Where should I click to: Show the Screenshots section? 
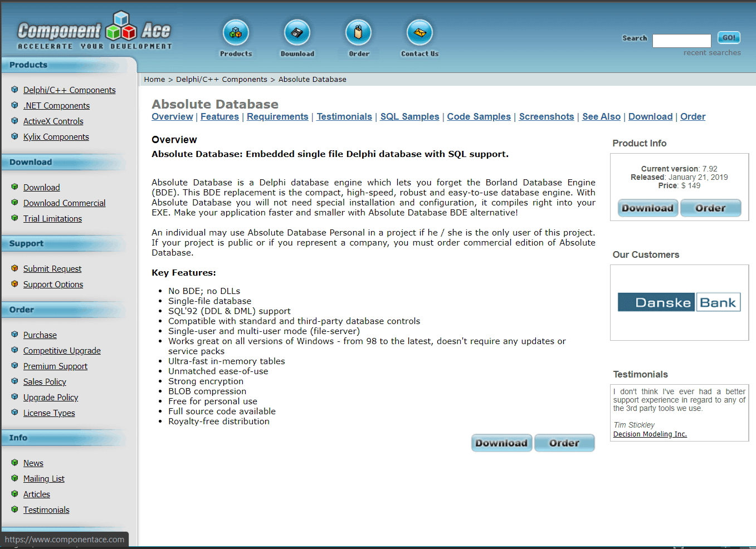(547, 116)
